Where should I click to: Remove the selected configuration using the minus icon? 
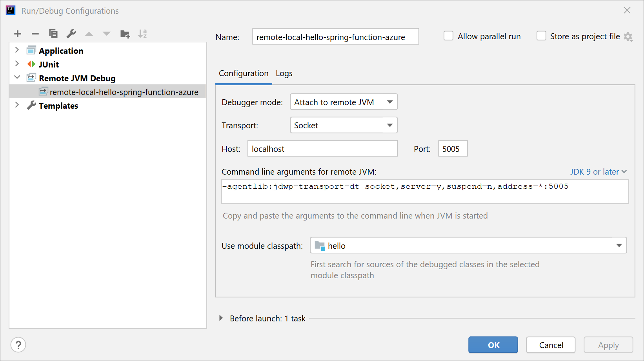point(35,34)
